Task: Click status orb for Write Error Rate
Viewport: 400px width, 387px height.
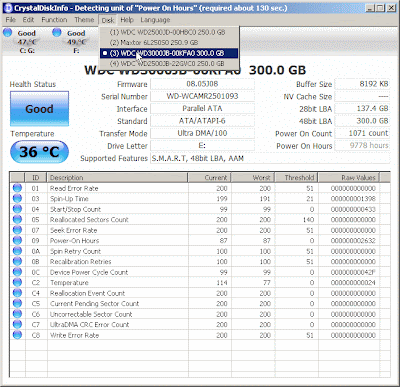Action: coord(17,335)
